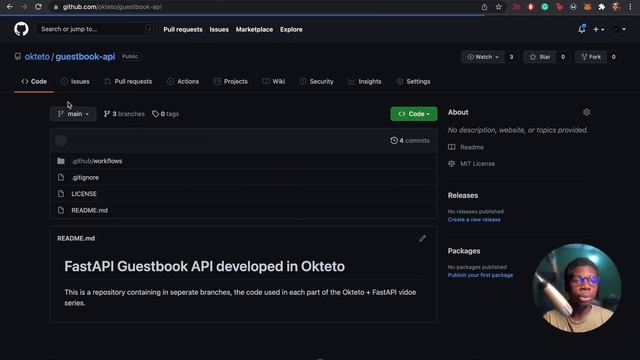View the 0 tags link

[x=165, y=114]
